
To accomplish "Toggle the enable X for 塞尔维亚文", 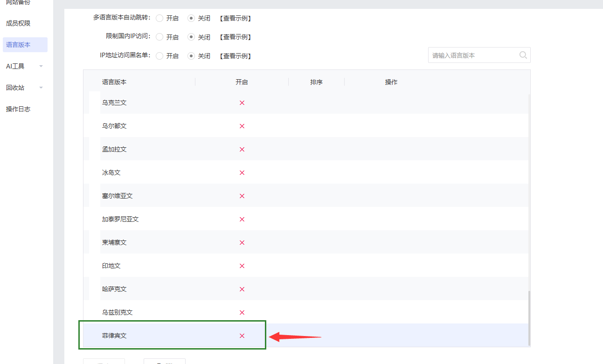I will pos(242,196).
